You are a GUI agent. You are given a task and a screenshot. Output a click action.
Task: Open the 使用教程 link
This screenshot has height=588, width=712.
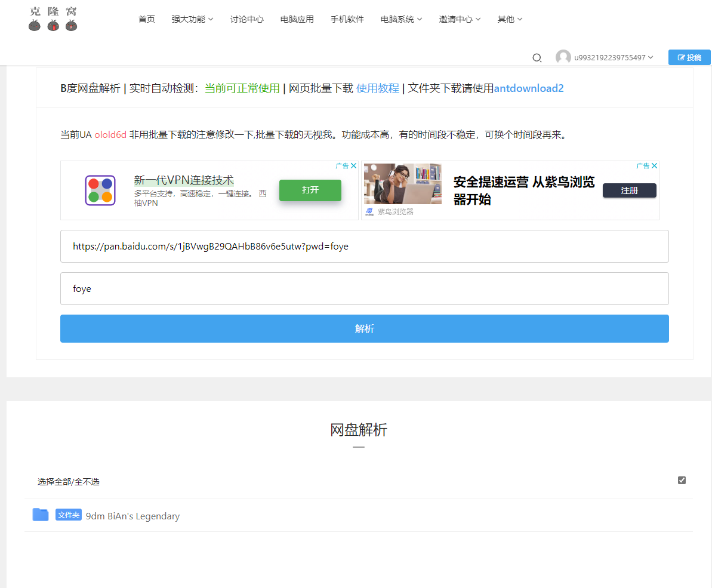pyautogui.click(x=377, y=88)
